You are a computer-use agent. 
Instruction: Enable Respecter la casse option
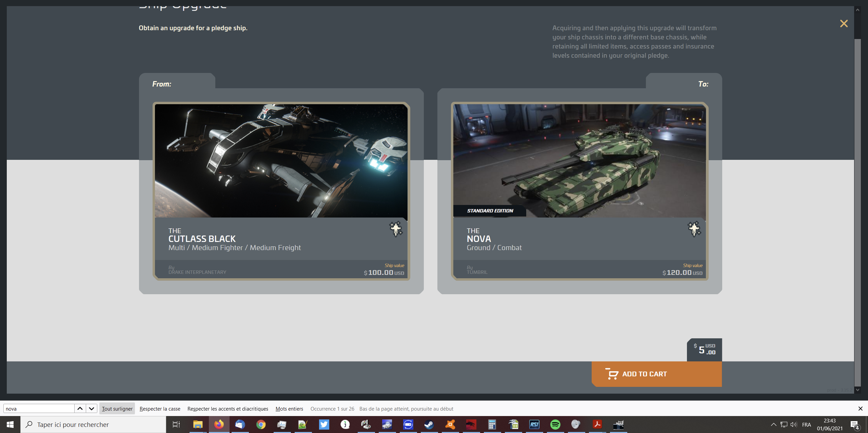tap(160, 409)
